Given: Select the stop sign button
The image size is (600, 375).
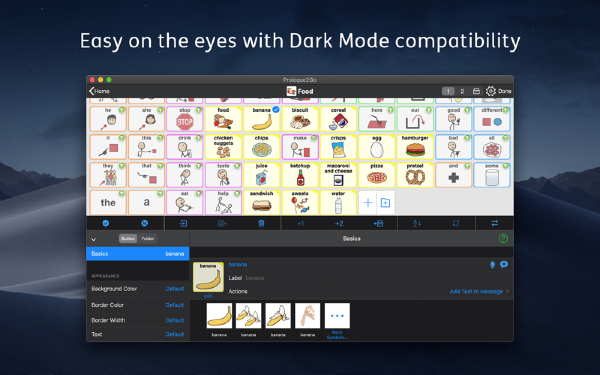Looking at the screenshot, I should click(184, 119).
